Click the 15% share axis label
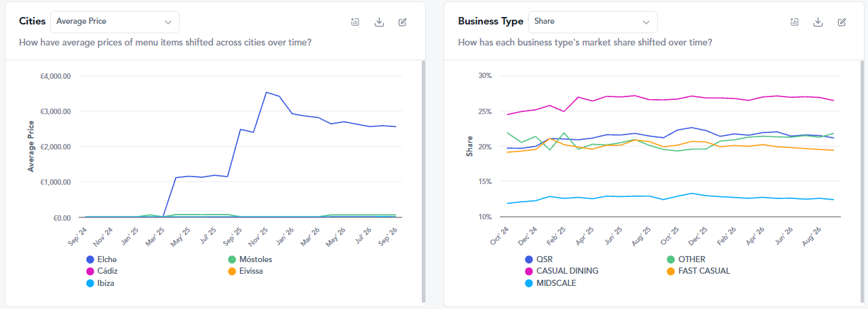Viewport: 868px width, 309px height. pyautogui.click(x=486, y=181)
